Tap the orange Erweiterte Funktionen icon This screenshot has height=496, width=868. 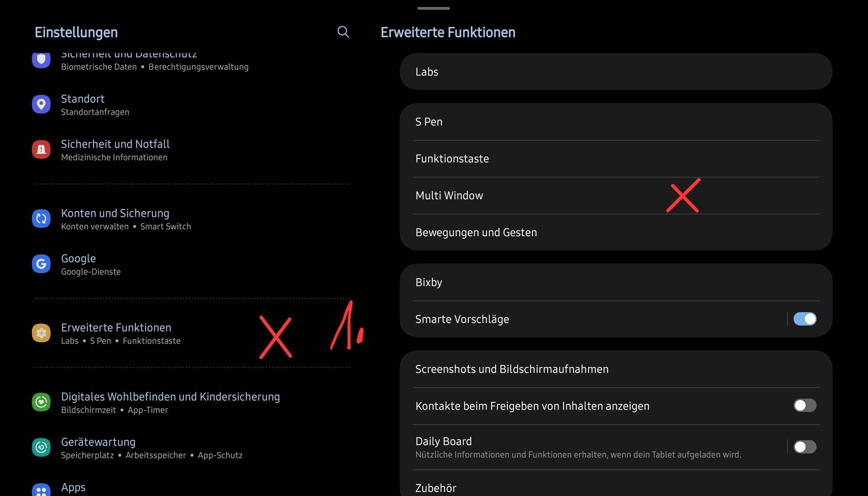coord(41,333)
